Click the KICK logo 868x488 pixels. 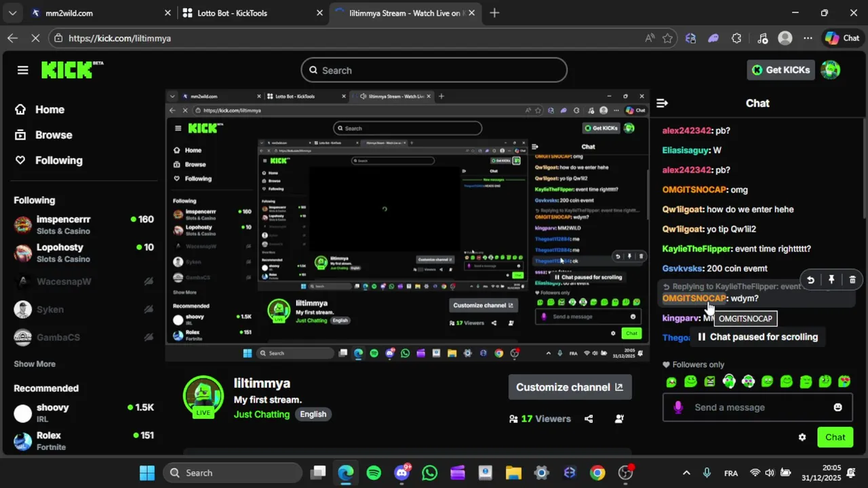point(71,70)
